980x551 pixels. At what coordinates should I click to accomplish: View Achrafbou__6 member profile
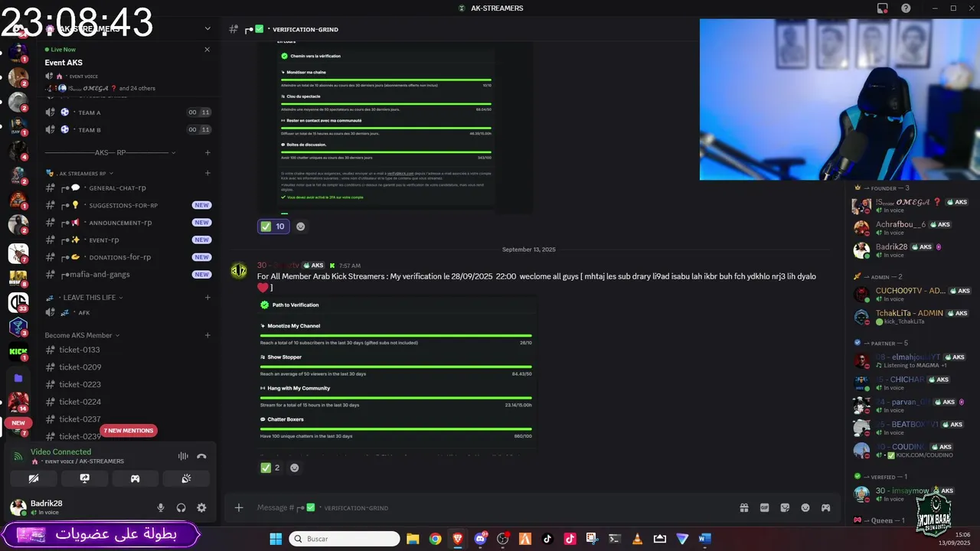(911, 228)
